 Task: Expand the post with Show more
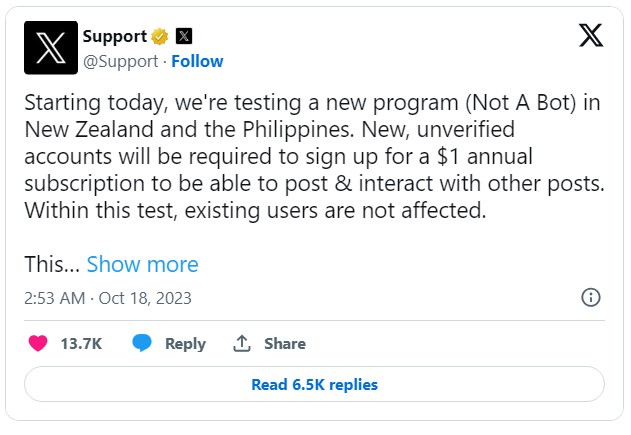142,264
